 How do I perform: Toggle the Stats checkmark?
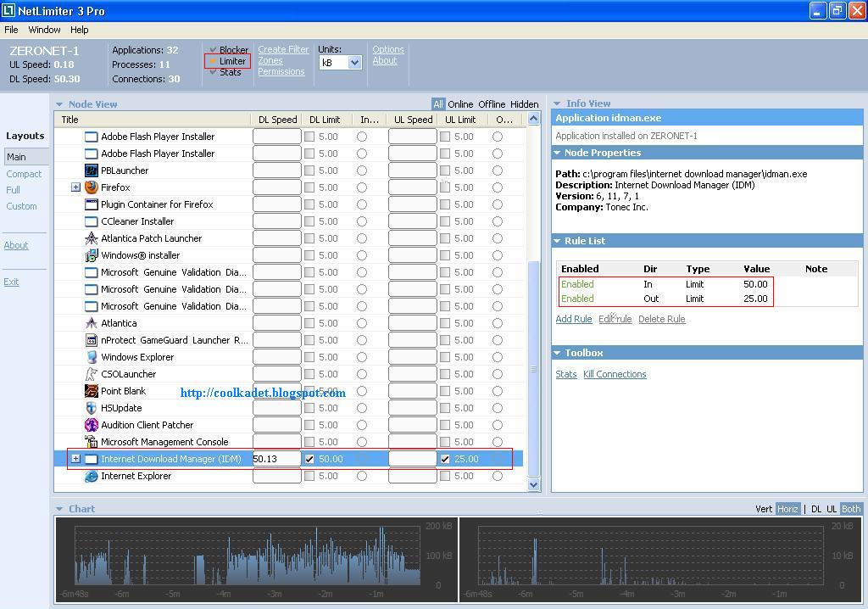[x=213, y=72]
